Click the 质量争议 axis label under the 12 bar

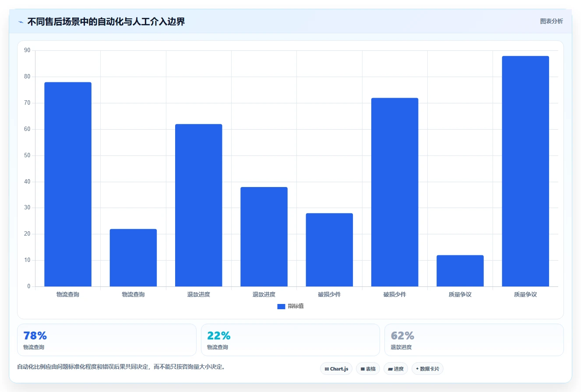[x=460, y=295]
